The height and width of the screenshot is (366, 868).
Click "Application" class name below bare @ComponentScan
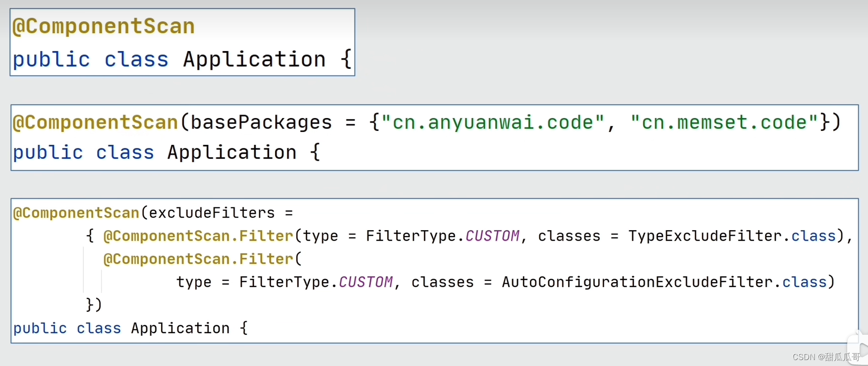[x=254, y=60]
